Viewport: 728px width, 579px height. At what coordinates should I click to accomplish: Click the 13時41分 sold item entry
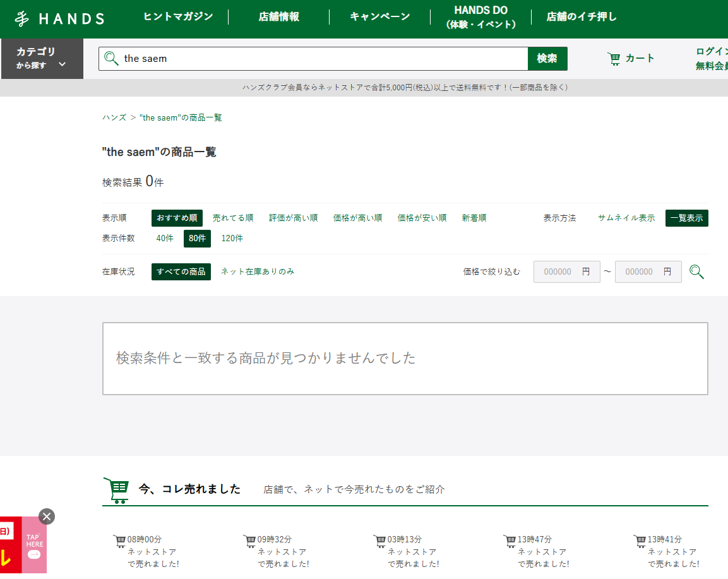[667, 552]
